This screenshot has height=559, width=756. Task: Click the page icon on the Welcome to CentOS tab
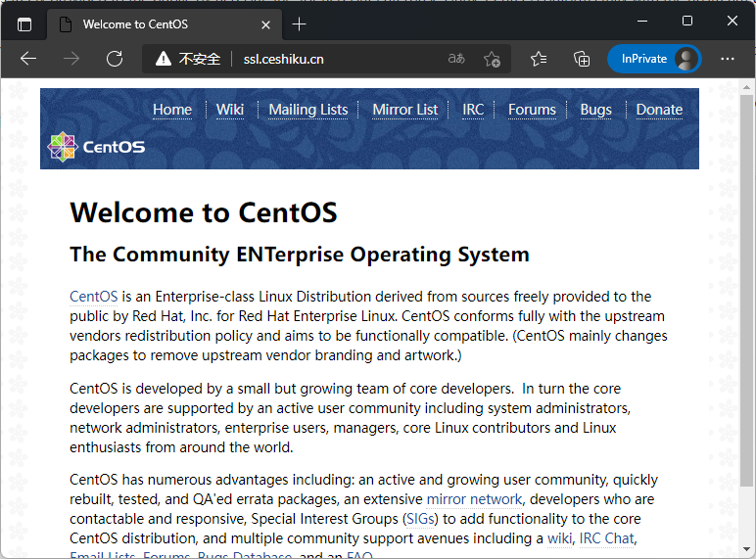point(65,24)
